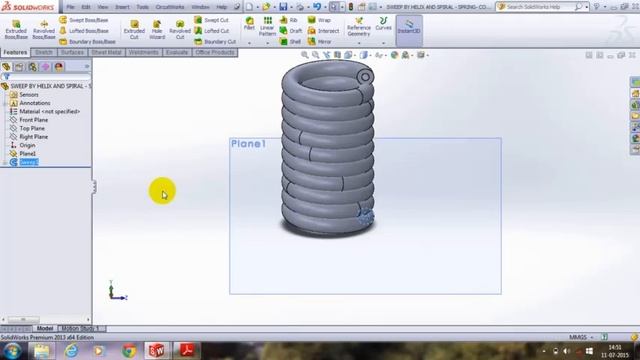
Task: Expand the Curves dropdown arrow
Action: coord(383,43)
